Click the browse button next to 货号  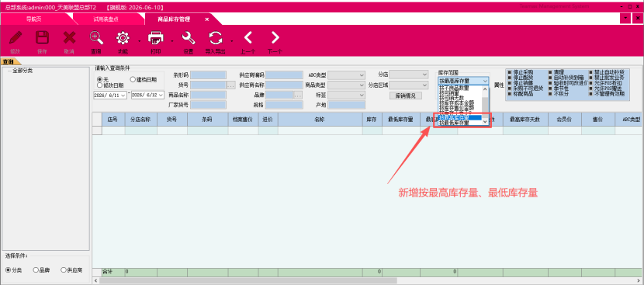[230, 85]
